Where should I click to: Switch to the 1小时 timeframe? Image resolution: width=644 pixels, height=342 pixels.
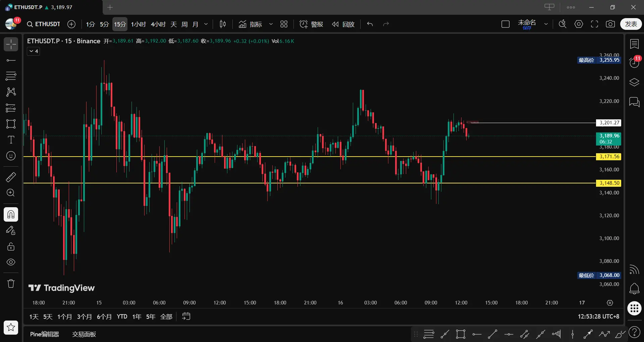pyautogui.click(x=138, y=24)
